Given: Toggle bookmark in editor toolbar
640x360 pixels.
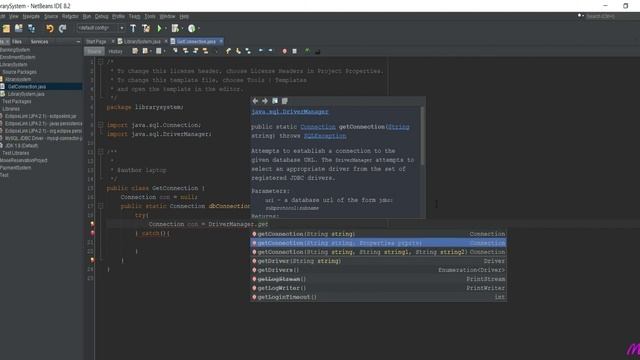Looking at the screenshot, I should click(x=248, y=51).
